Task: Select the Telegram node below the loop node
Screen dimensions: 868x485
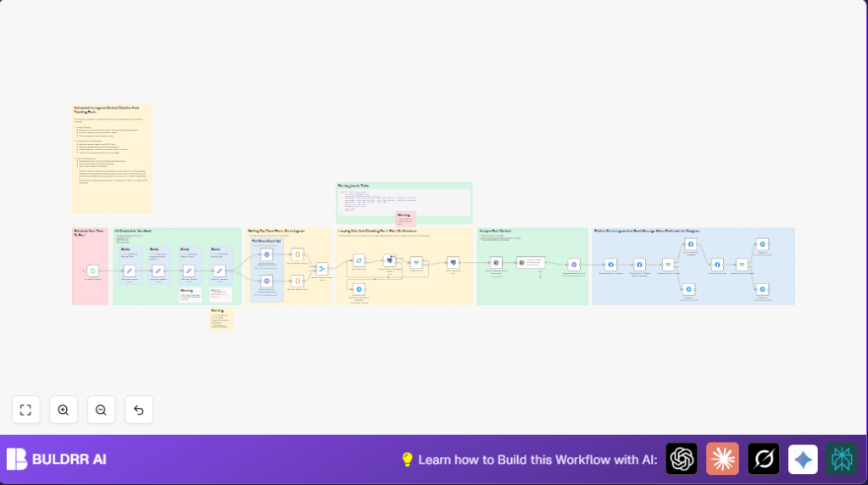Action: pyautogui.click(x=359, y=289)
